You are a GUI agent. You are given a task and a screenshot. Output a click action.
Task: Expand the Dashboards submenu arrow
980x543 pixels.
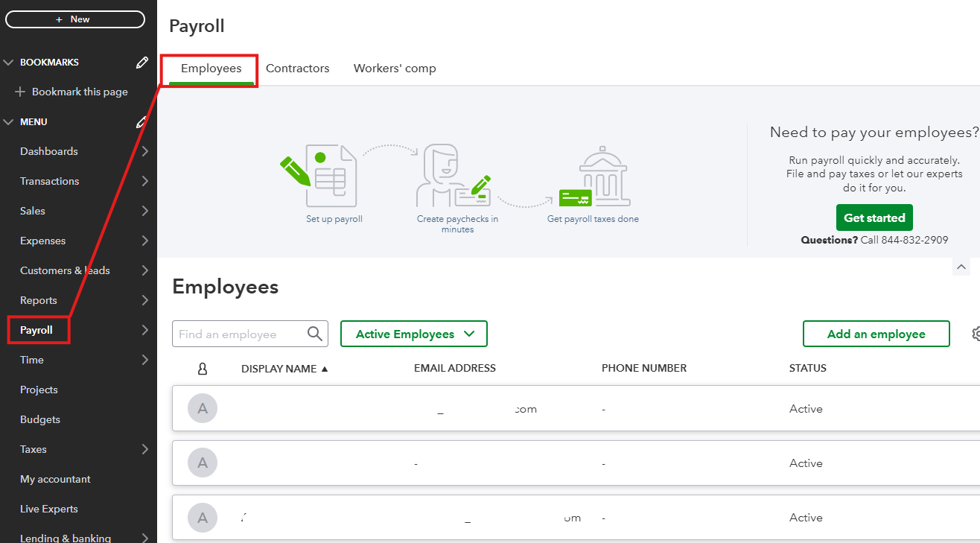coord(144,152)
